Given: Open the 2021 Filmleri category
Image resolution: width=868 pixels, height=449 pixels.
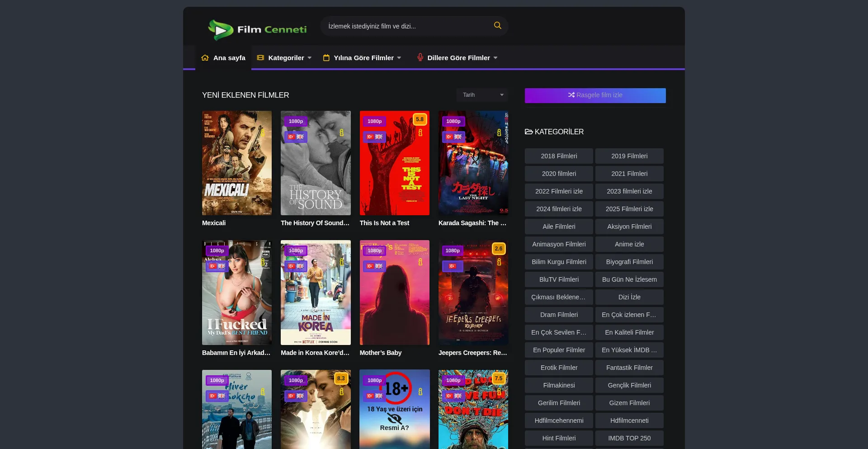Looking at the screenshot, I should tap(629, 174).
